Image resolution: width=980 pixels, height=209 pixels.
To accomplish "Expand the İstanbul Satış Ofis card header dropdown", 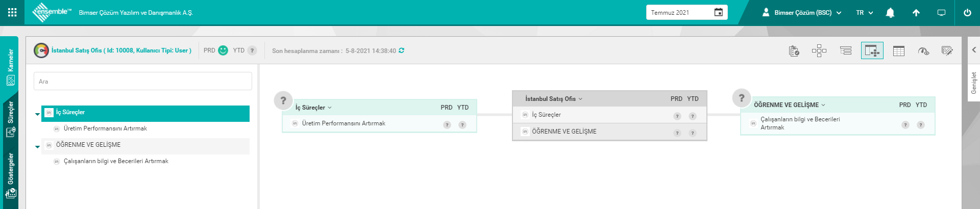I will (580, 99).
